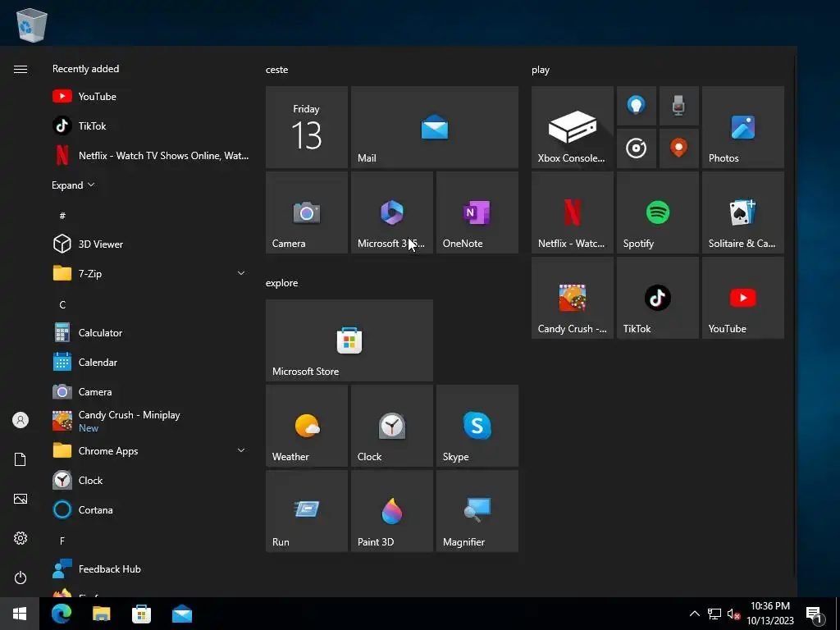Open Calculator from app list
The width and height of the screenshot is (840, 630).
point(149,333)
